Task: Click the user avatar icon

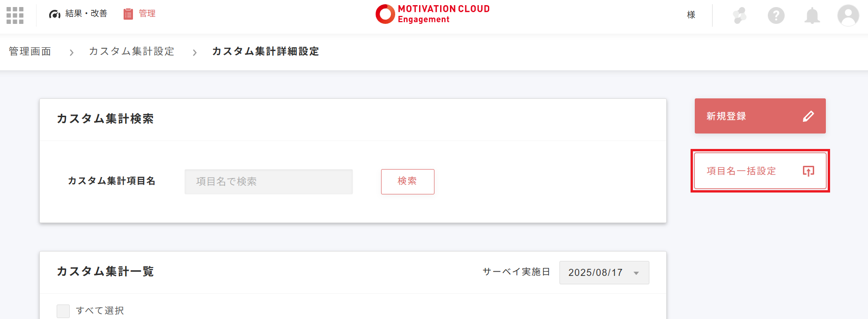Action: [848, 15]
